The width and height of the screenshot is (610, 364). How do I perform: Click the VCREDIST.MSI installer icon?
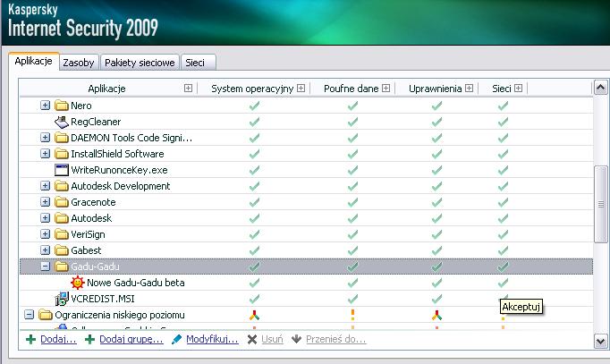[x=62, y=299]
